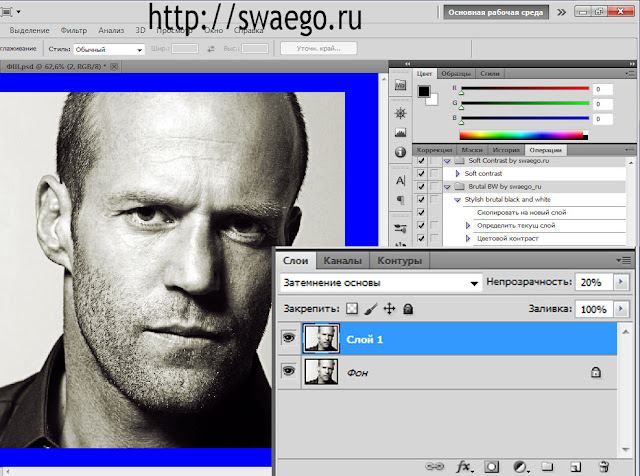
Task: Click the lock icon on Фон layer
Action: (596, 372)
